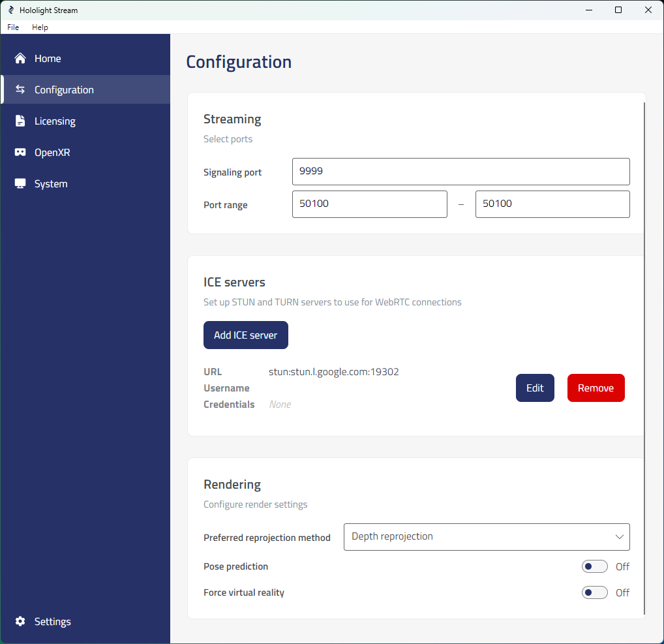Click the Configuration arrows icon
Image resolution: width=664 pixels, height=644 pixels.
[x=20, y=89]
